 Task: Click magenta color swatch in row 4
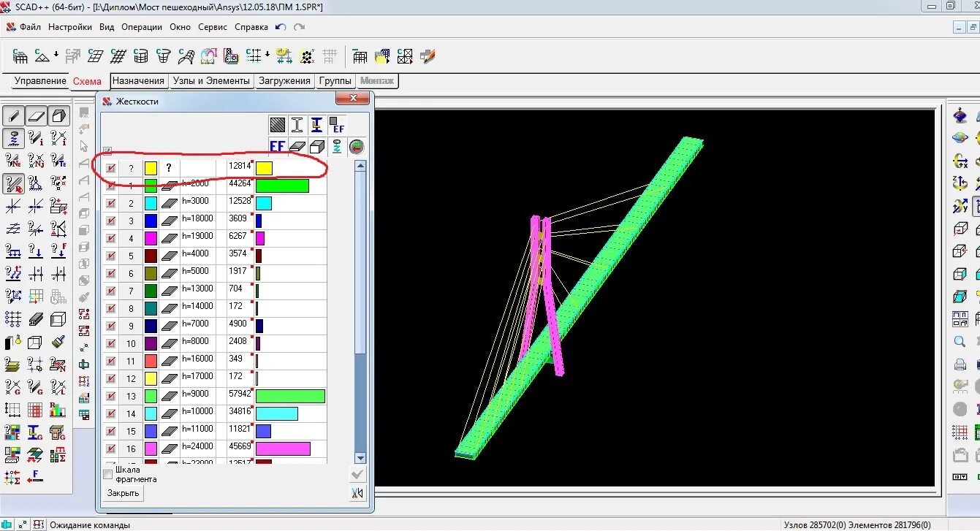click(x=151, y=238)
